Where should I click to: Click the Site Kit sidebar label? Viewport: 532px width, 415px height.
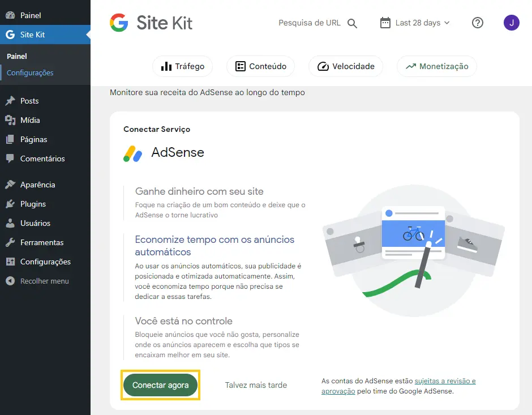(33, 35)
